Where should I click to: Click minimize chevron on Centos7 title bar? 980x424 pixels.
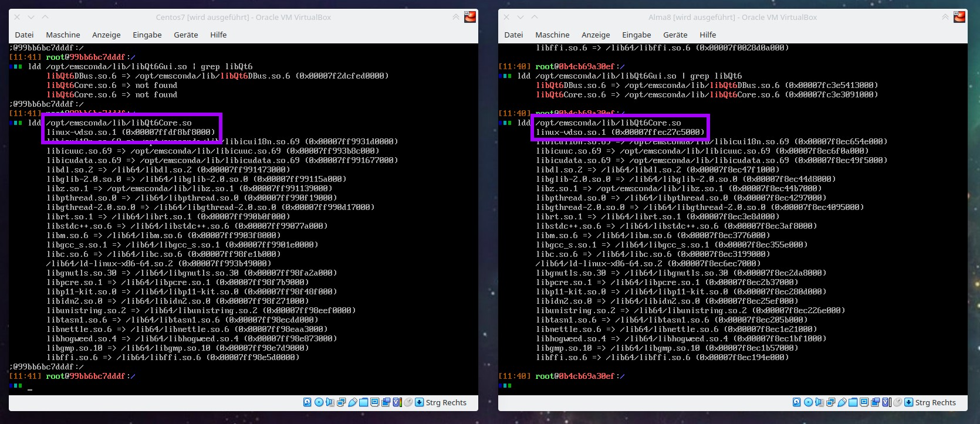(x=31, y=17)
